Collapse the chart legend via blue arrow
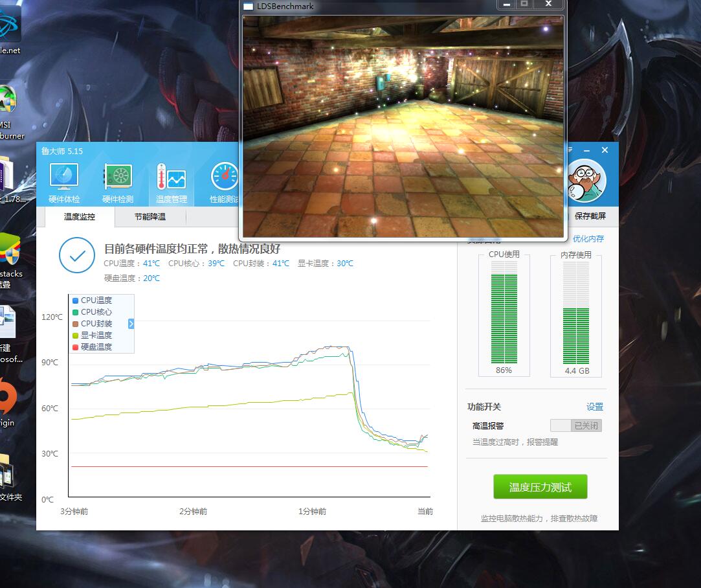 [x=131, y=324]
